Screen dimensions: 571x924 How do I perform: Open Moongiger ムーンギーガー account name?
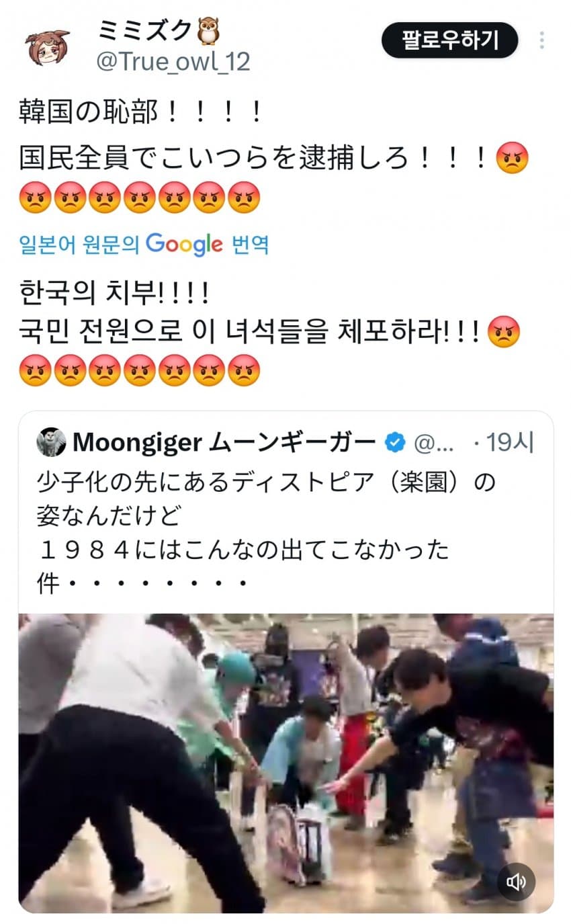point(224,442)
